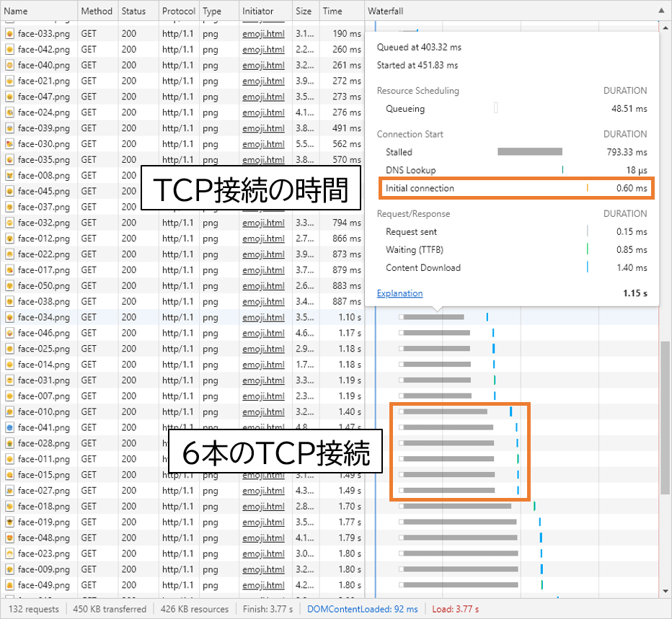Click the face-030.png file icon
The height and width of the screenshot is (619, 672).
click(9, 144)
